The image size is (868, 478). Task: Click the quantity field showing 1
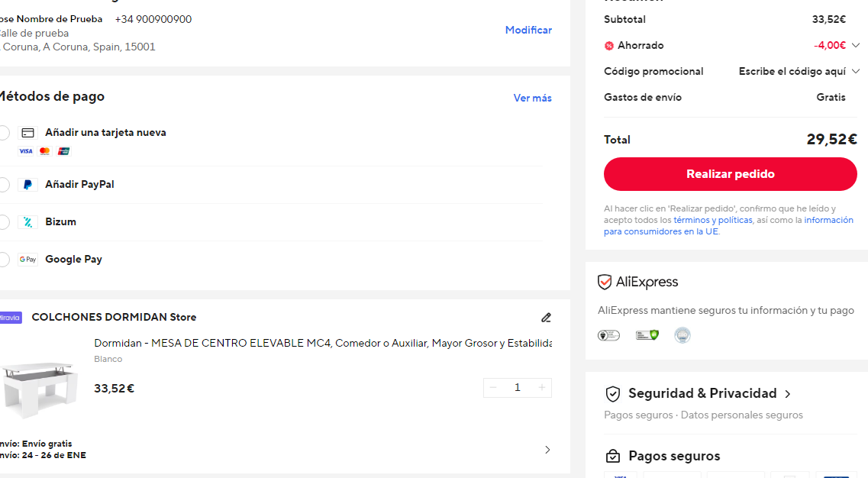click(518, 388)
